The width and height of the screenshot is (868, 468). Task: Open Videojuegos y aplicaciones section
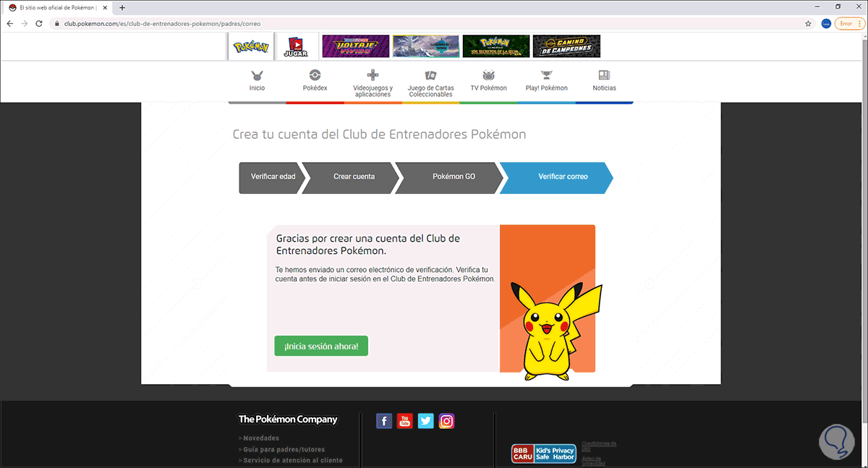[x=373, y=84]
